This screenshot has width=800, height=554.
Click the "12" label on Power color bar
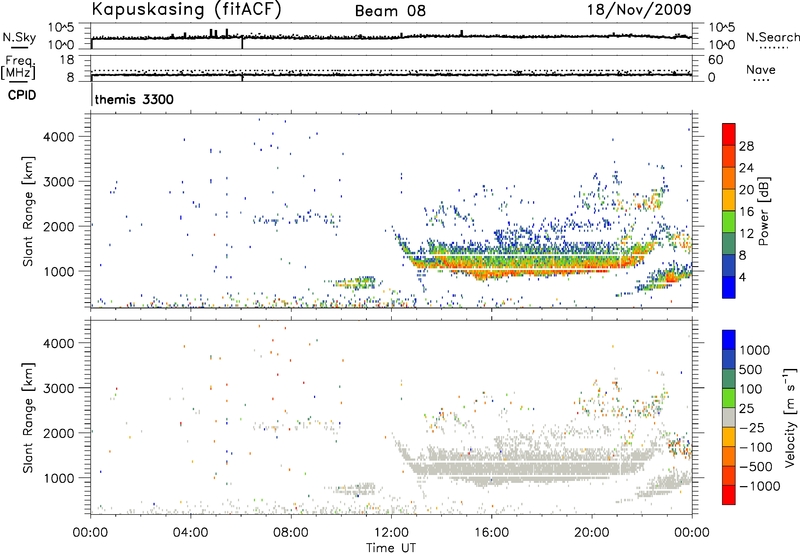pyautogui.click(x=746, y=234)
